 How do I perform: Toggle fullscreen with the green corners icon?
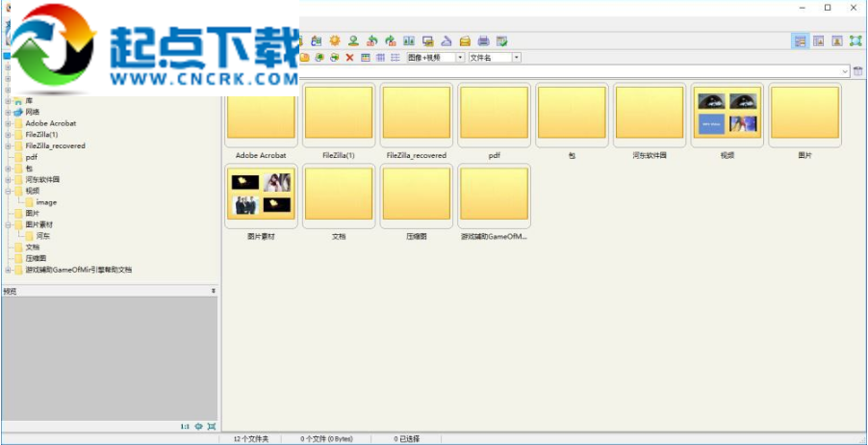pyautogui.click(x=855, y=41)
